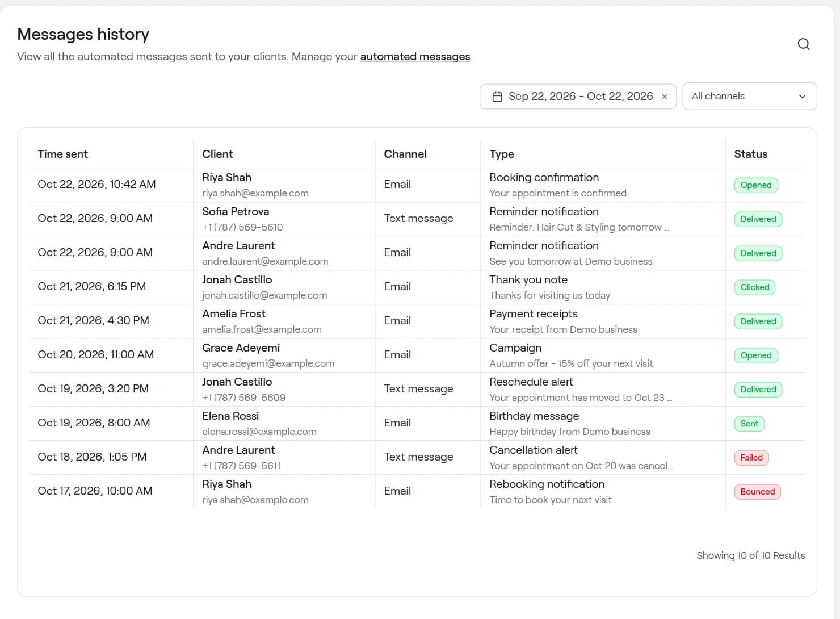The image size is (840, 619).
Task: Click riya.shah@example.com in the Oct 22 row
Action: click(x=255, y=193)
